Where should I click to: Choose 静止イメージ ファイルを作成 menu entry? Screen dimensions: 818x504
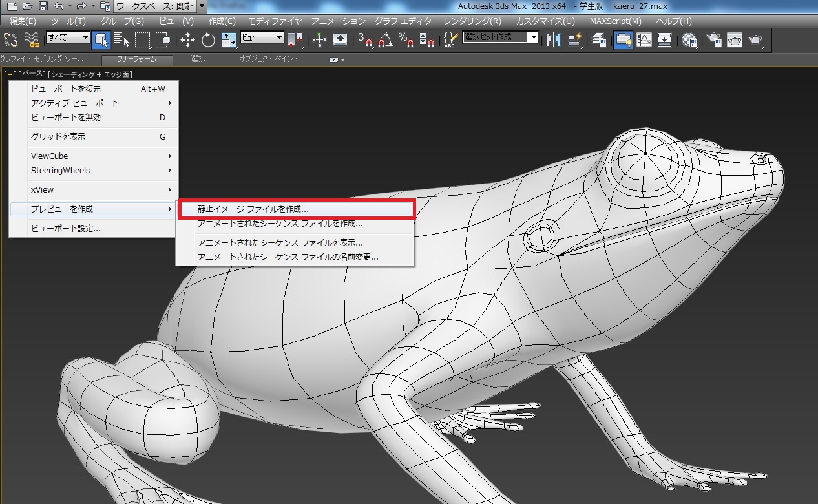pyautogui.click(x=253, y=209)
